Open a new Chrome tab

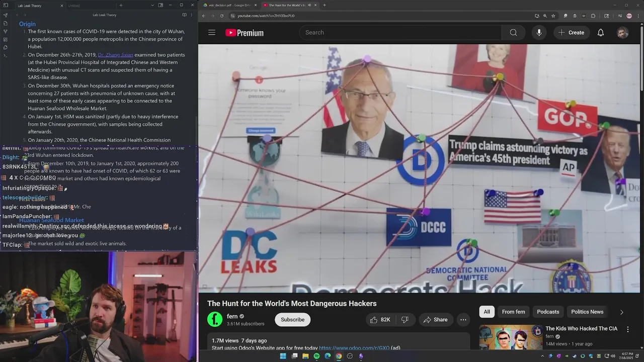[x=324, y=5]
